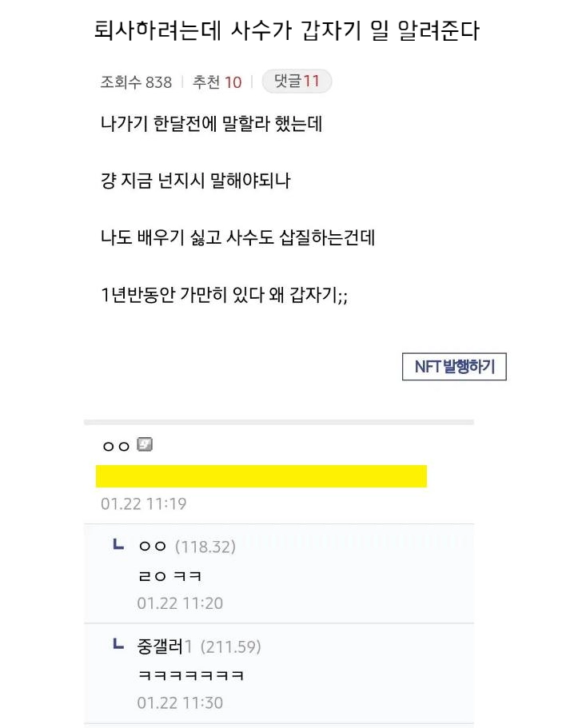Viewport: 574px width, 728px height.
Task: Click the timestamp 01.22 11:19
Action: coord(144,503)
